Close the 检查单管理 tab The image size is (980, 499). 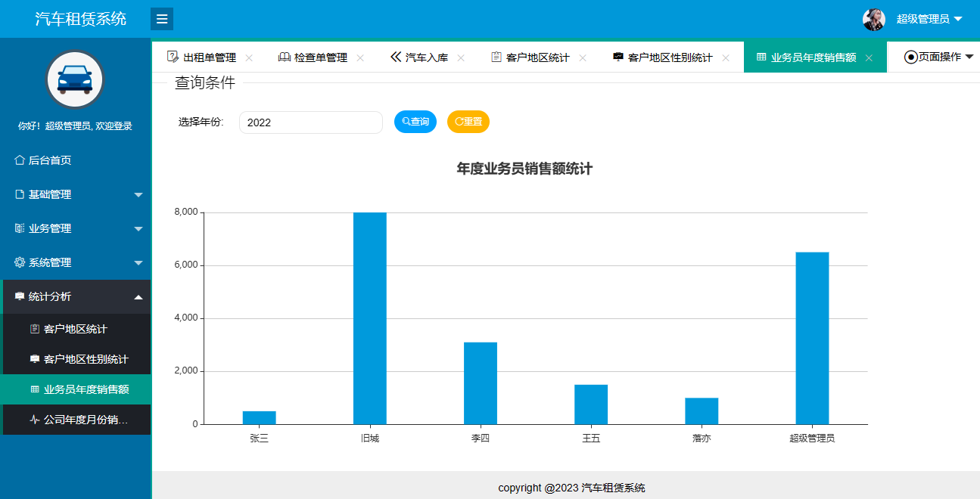tap(361, 56)
